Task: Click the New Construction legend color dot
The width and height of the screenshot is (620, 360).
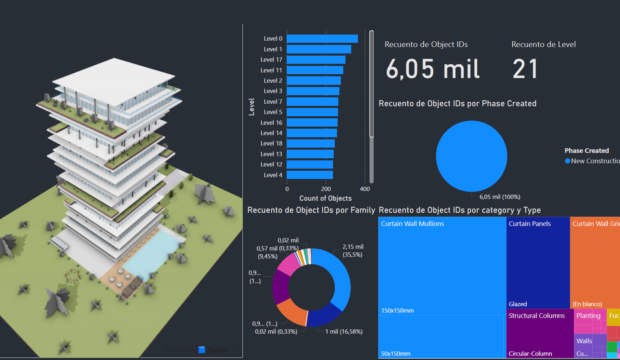Action: click(x=567, y=161)
